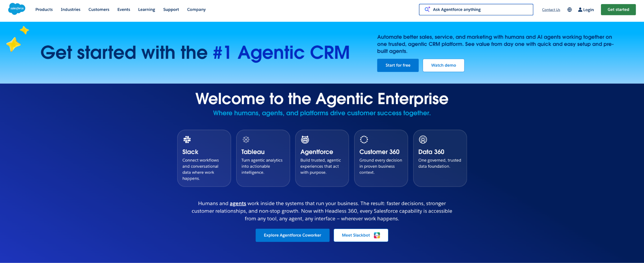This screenshot has width=644, height=263.
Task: Select the Data 360 card title
Action: pos(431,152)
